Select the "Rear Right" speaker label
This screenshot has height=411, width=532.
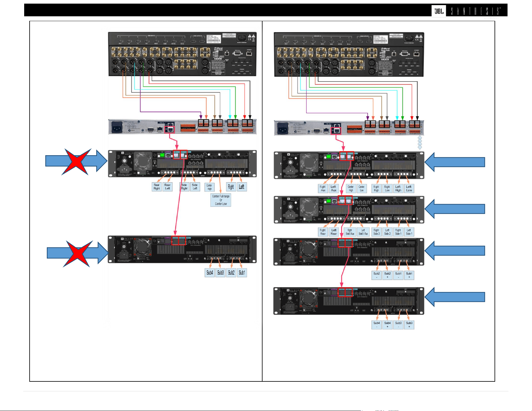(156, 187)
